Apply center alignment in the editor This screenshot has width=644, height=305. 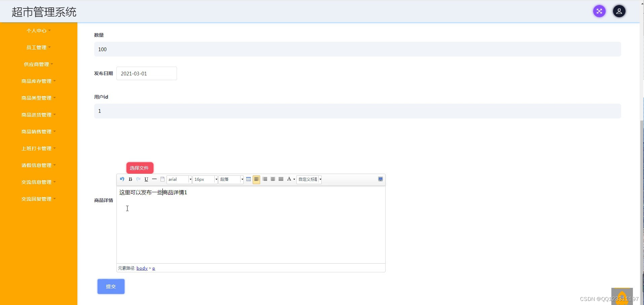tap(273, 179)
